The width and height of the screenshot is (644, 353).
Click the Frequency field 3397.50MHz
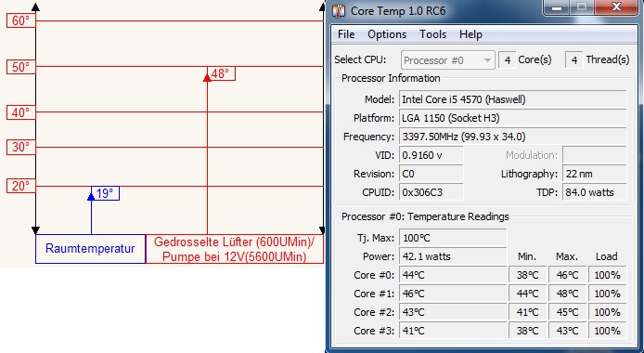[x=512, y=137]
